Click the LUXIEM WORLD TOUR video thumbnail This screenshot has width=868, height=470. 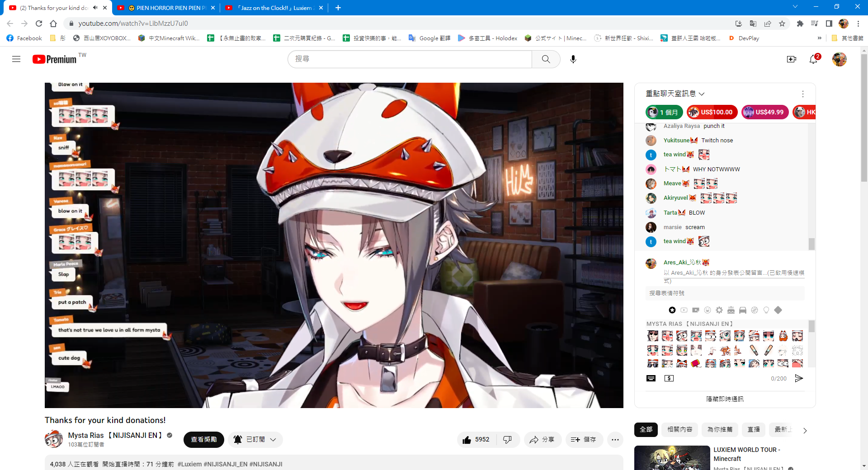coord(672,458)
